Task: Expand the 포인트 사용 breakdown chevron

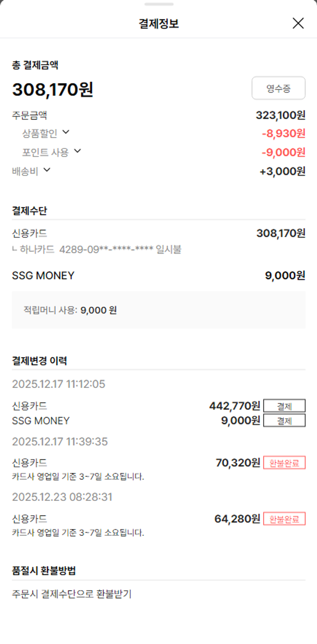Action: point(77,151)
